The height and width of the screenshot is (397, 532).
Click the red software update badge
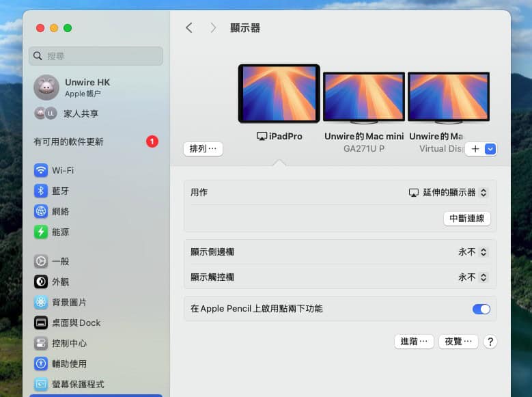tap(152, 141)
